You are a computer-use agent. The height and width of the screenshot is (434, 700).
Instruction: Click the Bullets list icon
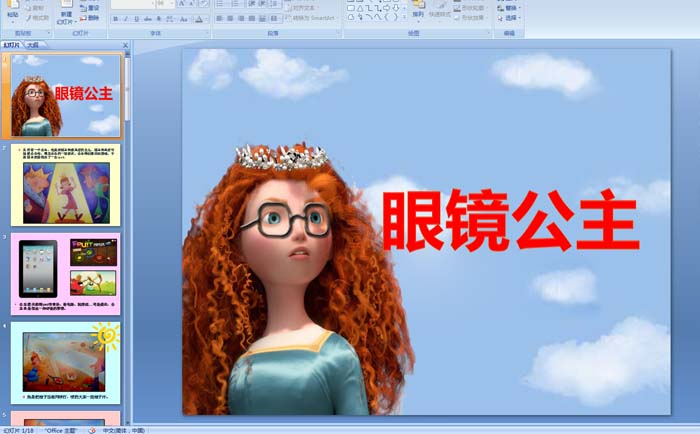tap(220, 4)
